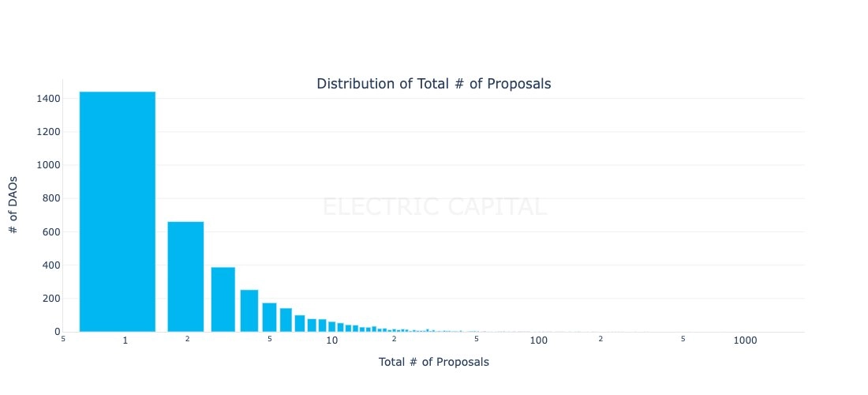The height and width of the screenshot is (395, 868).
Task: Click the 800 y-axis tick label
Action: (50, 198)
